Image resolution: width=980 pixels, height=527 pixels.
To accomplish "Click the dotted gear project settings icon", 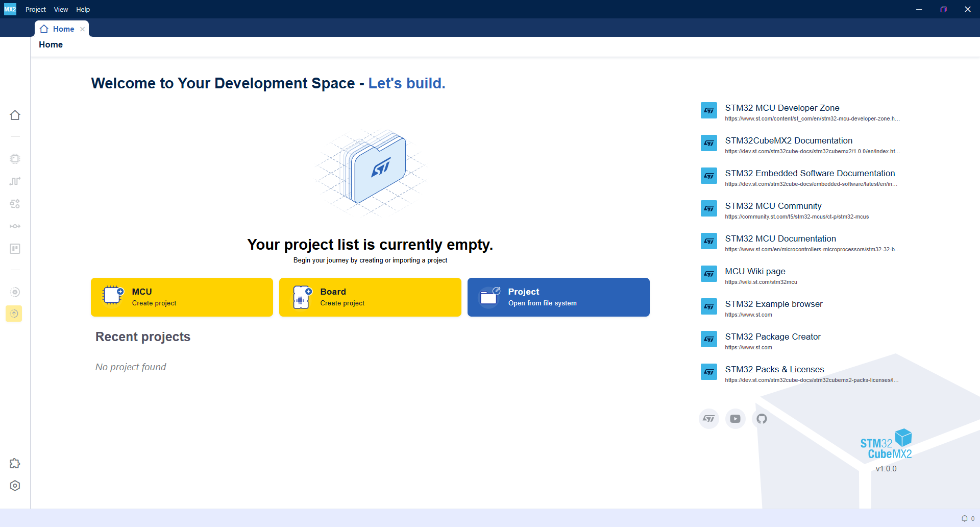I will click(x=15, y=292).
